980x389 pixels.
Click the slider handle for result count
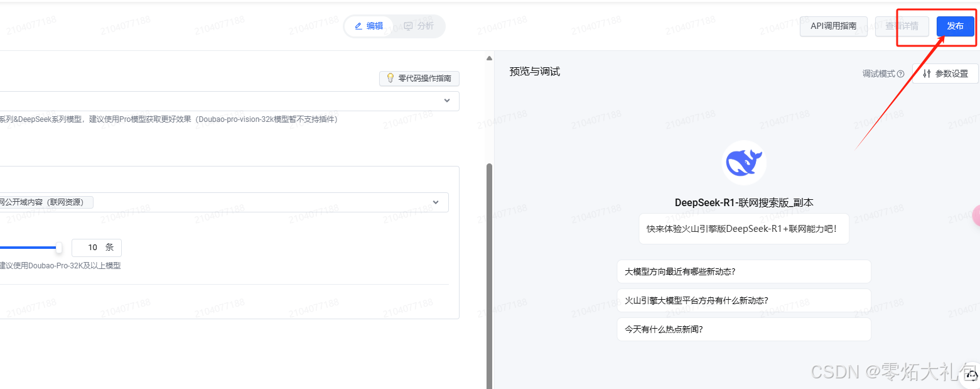pos(59,248)
